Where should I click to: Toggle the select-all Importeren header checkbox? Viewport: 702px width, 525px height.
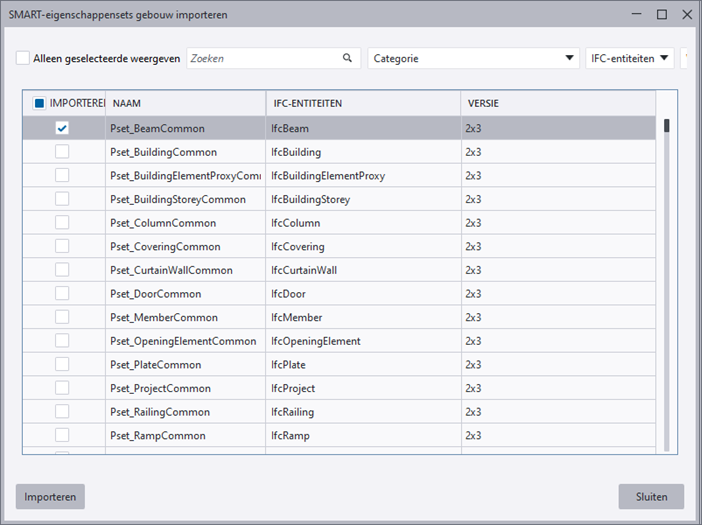click(39, 103)
